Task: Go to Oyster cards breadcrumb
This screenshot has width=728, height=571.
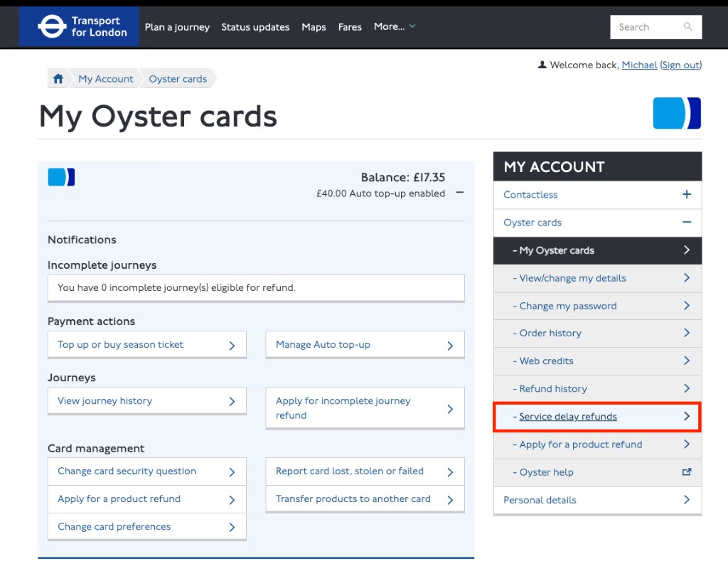Action: coord(178,79)
